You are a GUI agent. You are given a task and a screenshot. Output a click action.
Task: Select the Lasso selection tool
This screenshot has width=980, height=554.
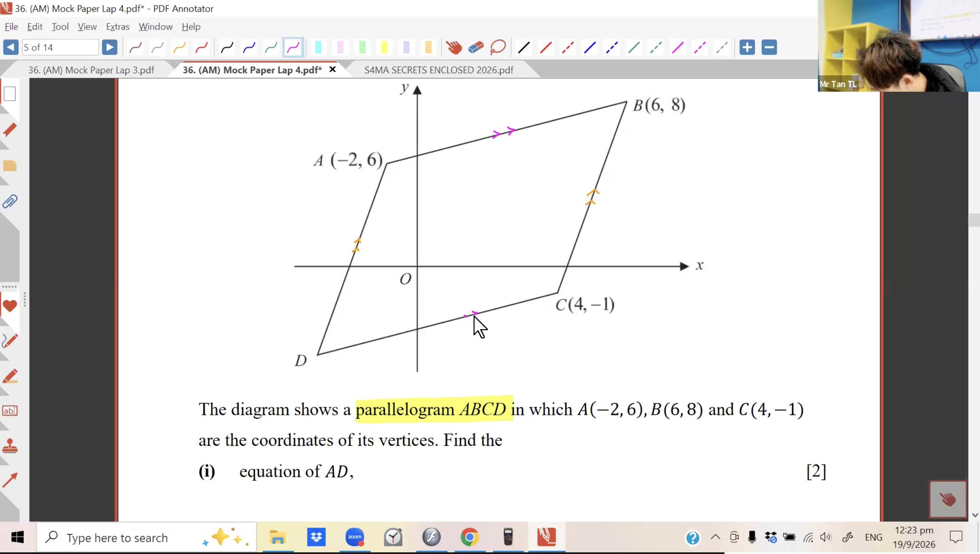[x=498, y=48]
